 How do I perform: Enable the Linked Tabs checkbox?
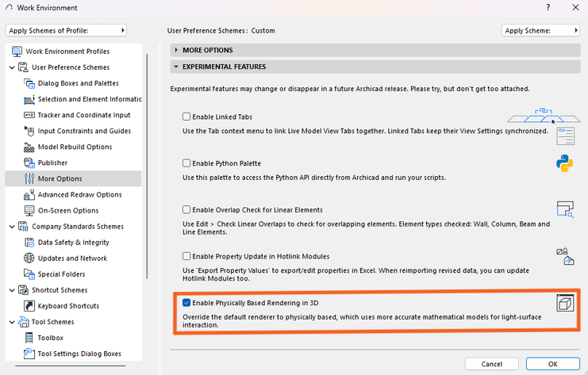click(x=186, y=117)
